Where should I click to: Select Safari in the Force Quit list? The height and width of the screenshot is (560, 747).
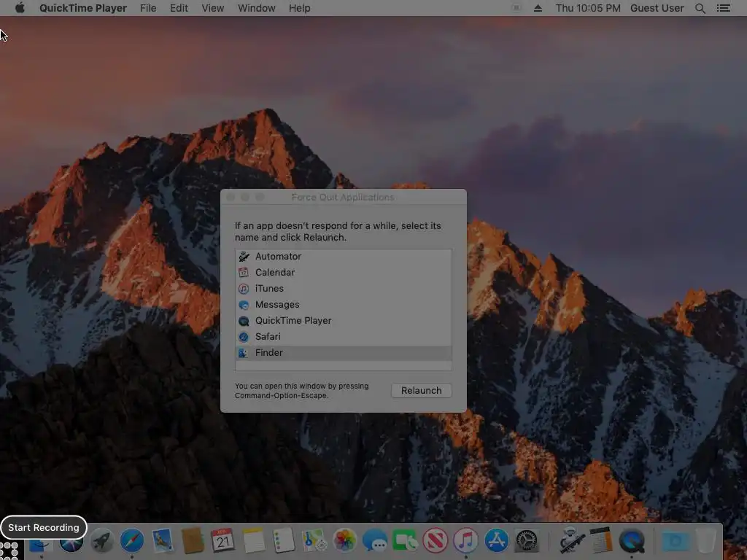point(343,337)
